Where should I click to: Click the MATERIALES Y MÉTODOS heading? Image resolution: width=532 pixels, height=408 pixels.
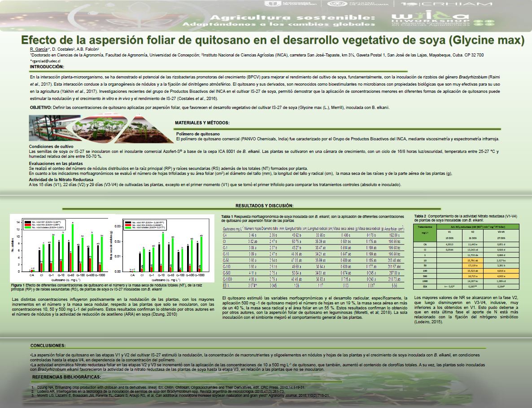click(202, 123)
